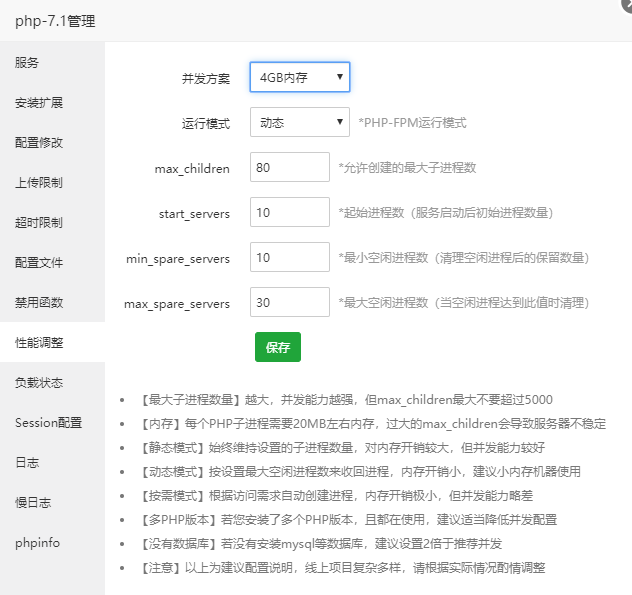Click the 【按需模式】 note line

tap(336, 495)
